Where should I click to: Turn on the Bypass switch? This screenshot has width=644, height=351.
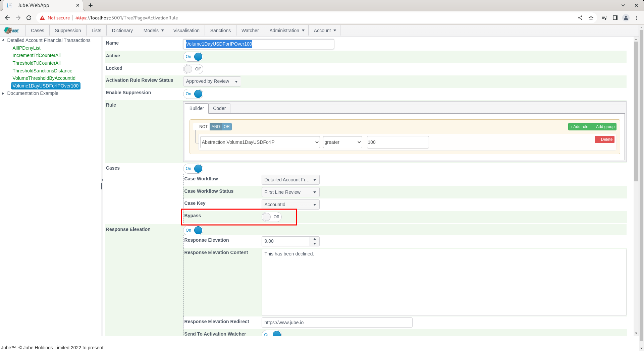click(x=272, y=217)
